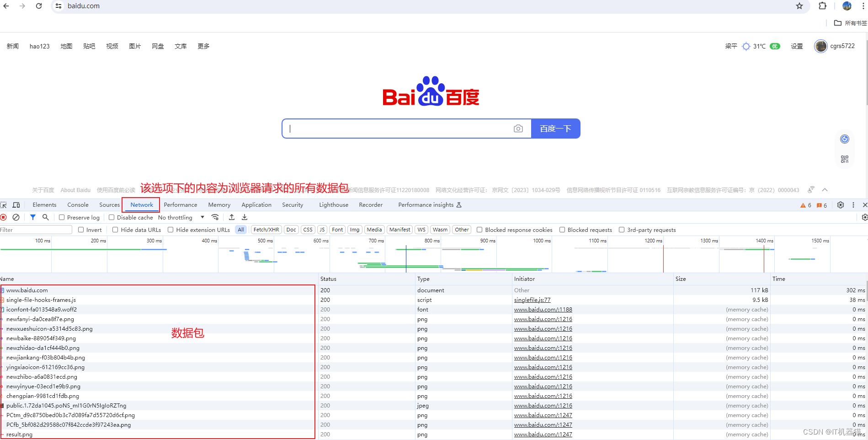Show the 6 issues flag indicator

822,205
